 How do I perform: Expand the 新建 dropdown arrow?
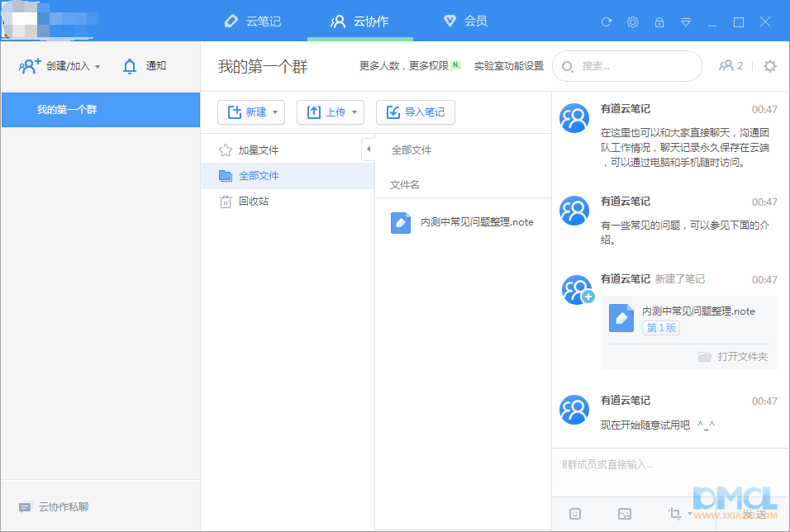275,112
